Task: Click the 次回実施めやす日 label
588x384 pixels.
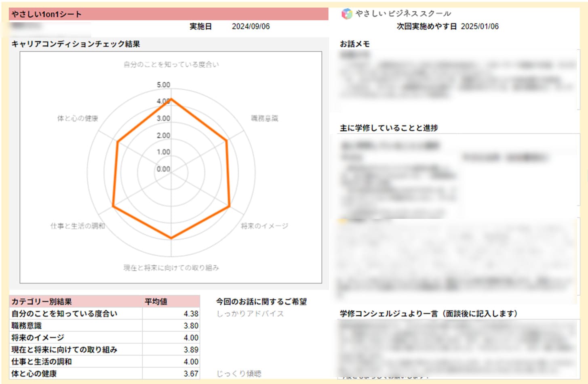Action: click(x=427, y=27)
